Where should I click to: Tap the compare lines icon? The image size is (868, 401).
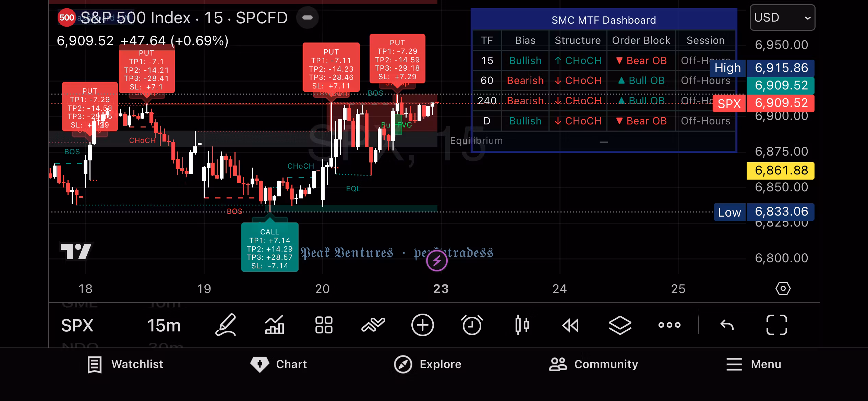pyautogui.click(x=373, y=325)
